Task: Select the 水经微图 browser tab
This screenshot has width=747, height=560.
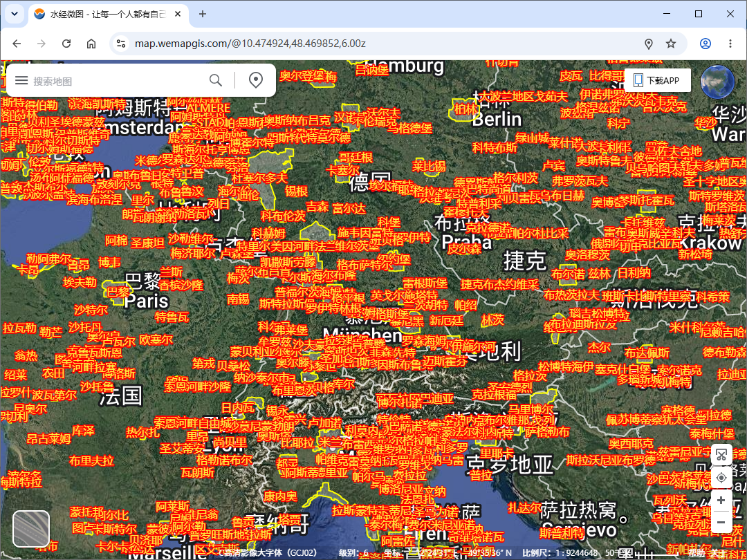Action: [109, 15]
